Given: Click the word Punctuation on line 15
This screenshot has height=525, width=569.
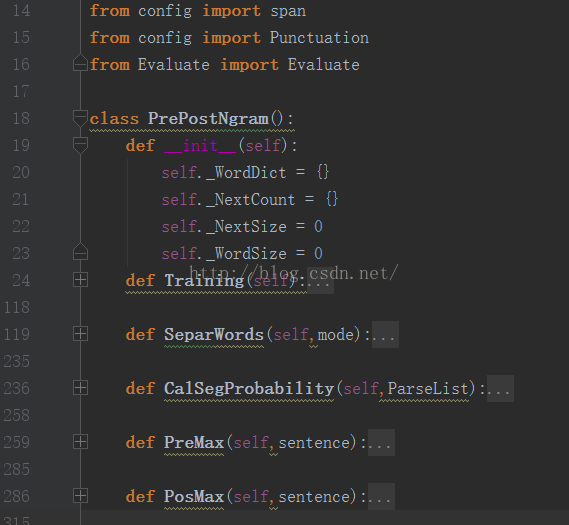Looking at the screenshot, I should [x=319, y=38].
